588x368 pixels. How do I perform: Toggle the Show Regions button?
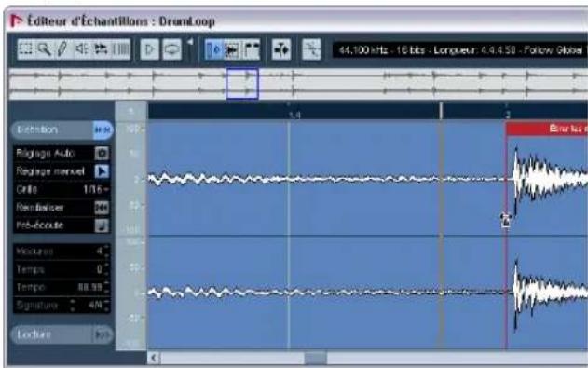252,49
